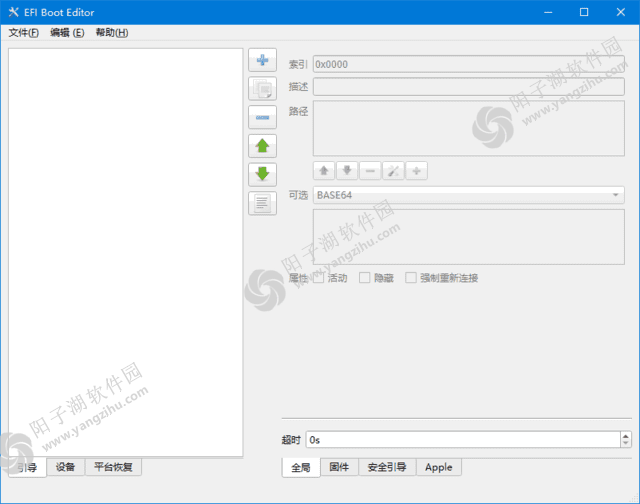Viewport: 640px width, 504px height.
Task: Move path node down with small arrow
Action: point(347,171)
